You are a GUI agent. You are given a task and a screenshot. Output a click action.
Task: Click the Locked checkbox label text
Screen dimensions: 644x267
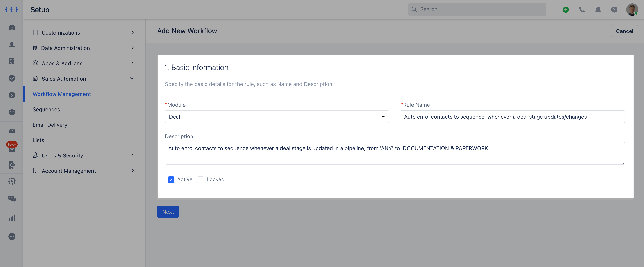click(x=215, y=179)
